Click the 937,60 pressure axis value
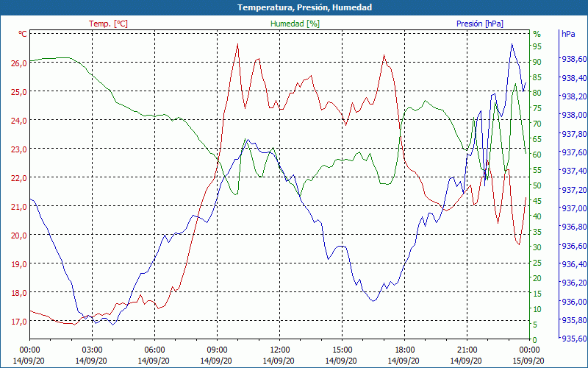 coord(574,152)
